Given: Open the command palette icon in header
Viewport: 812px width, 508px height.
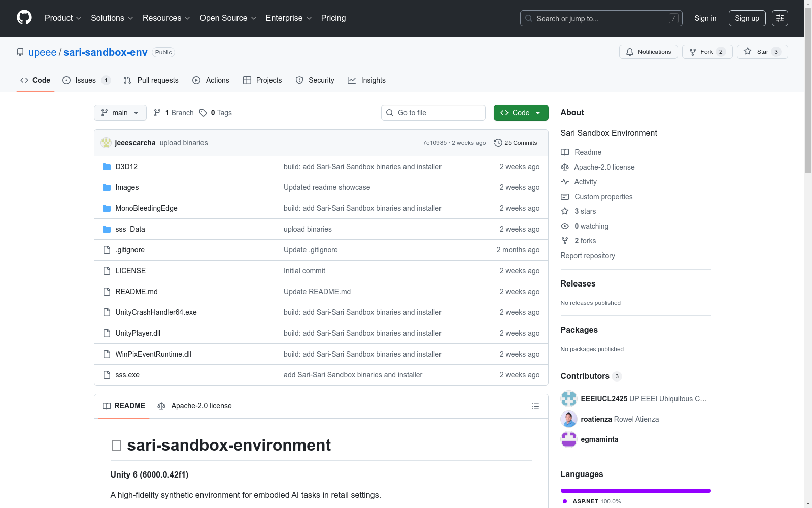Looking at the screenshot, I should click(780, 18).
